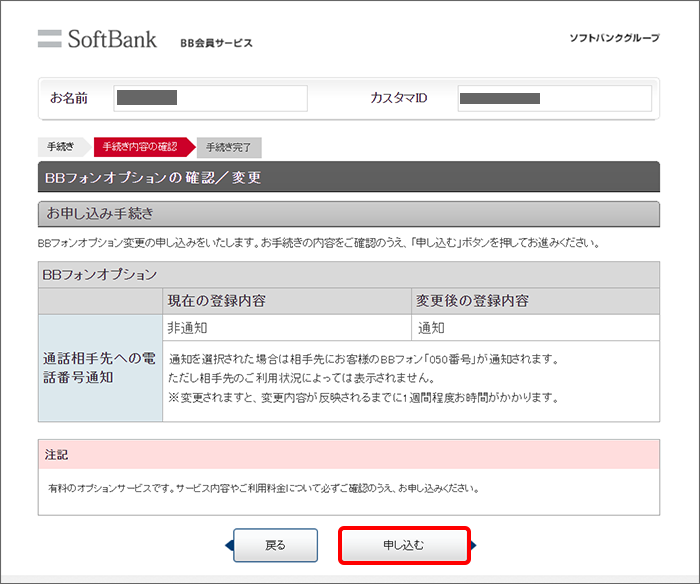
Task: Click the 戻る back button
Action: [x=275, y=545]
